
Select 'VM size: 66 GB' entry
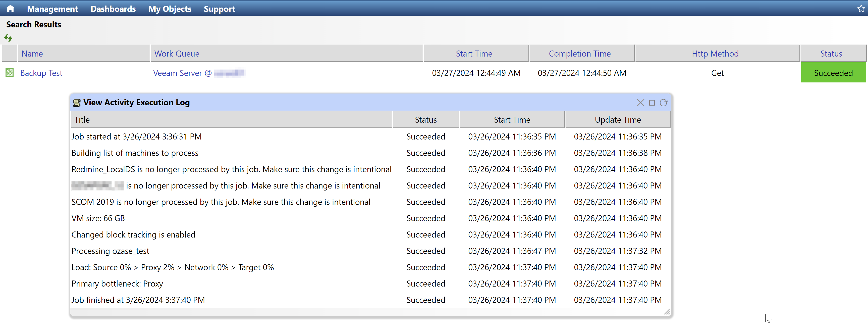pos(370,218)
